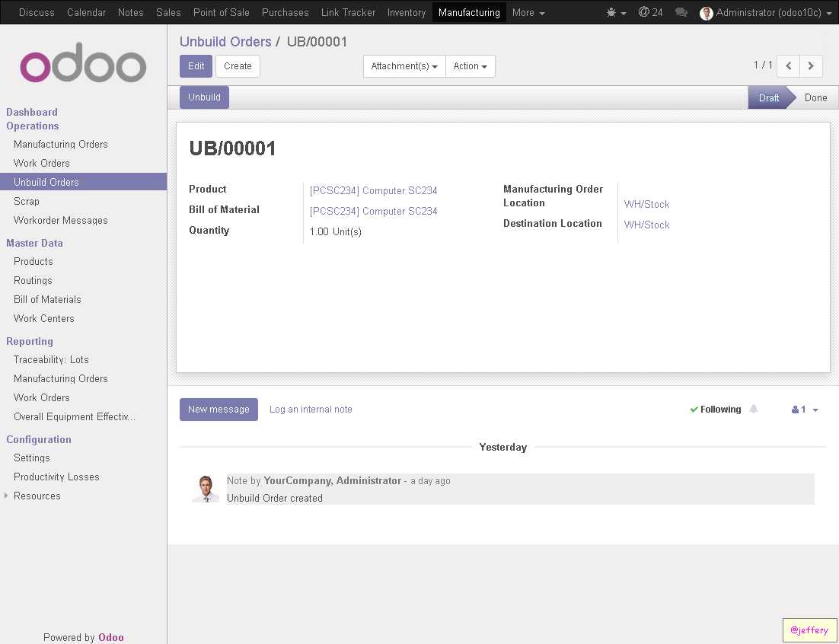Click the Odoo logo

coord(83,64)
